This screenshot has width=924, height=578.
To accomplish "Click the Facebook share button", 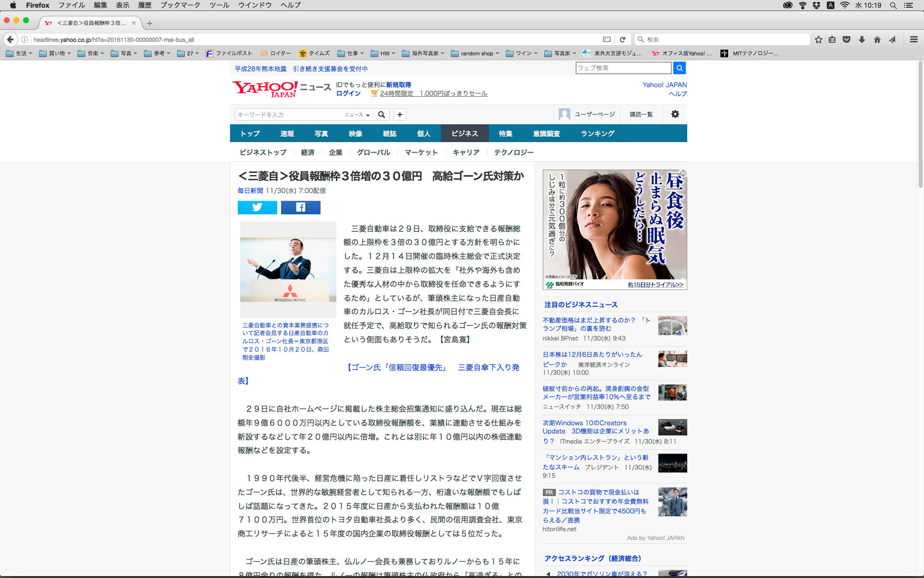I will click(300, 207).
